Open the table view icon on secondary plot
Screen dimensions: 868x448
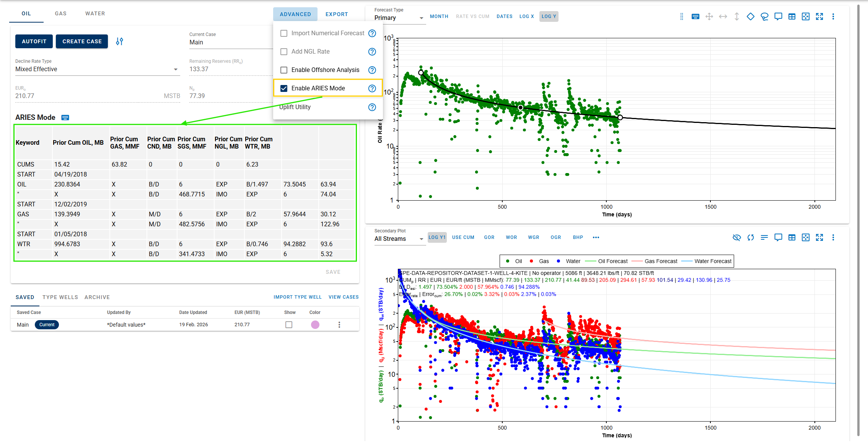792,237
